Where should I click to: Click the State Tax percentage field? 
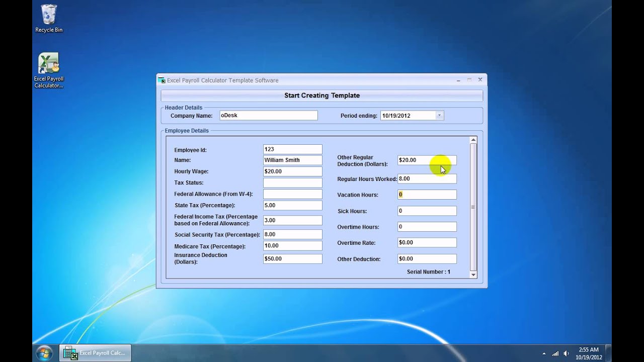292,205
